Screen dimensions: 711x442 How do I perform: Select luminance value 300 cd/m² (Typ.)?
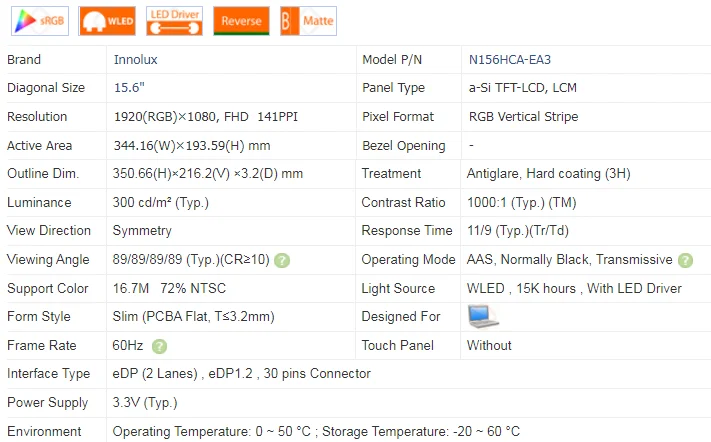point(161,202)
